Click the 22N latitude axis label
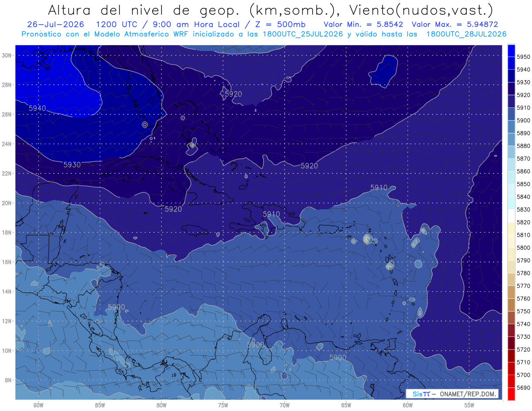Viewport: 532px width, 411px height. (x=7, y=173)
